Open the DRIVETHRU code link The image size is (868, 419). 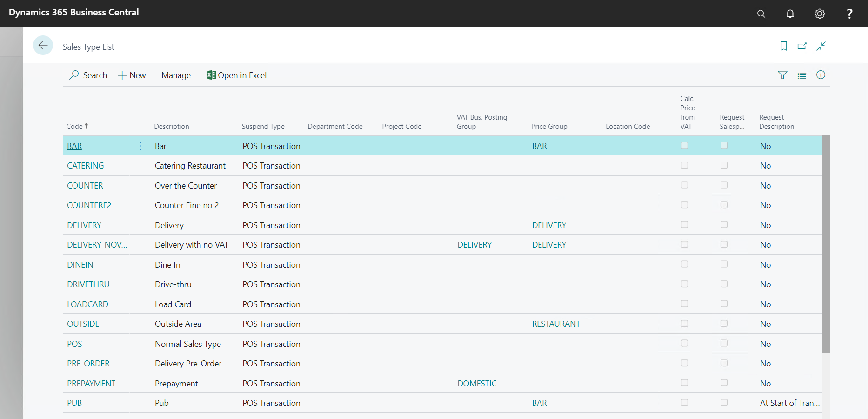point(88,284)
